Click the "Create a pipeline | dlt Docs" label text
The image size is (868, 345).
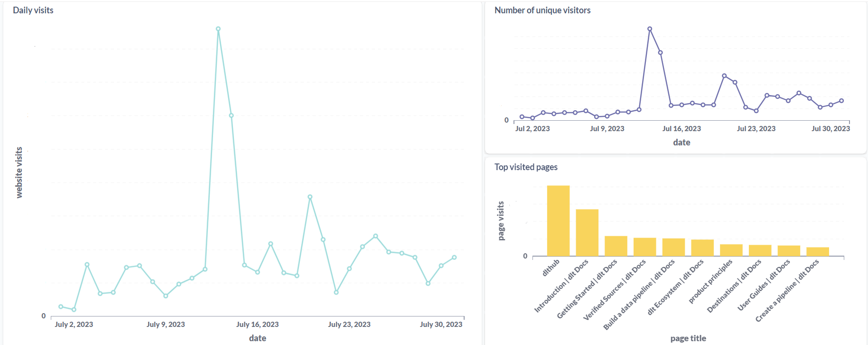coord(787,290)
